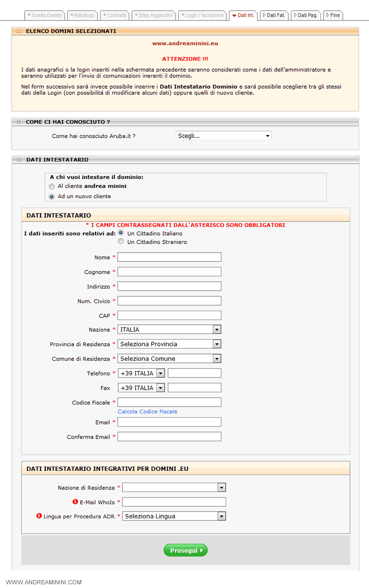369x588 pixels.
Task: Open the Riepilogo step tab
Action: tap(82, 15)
